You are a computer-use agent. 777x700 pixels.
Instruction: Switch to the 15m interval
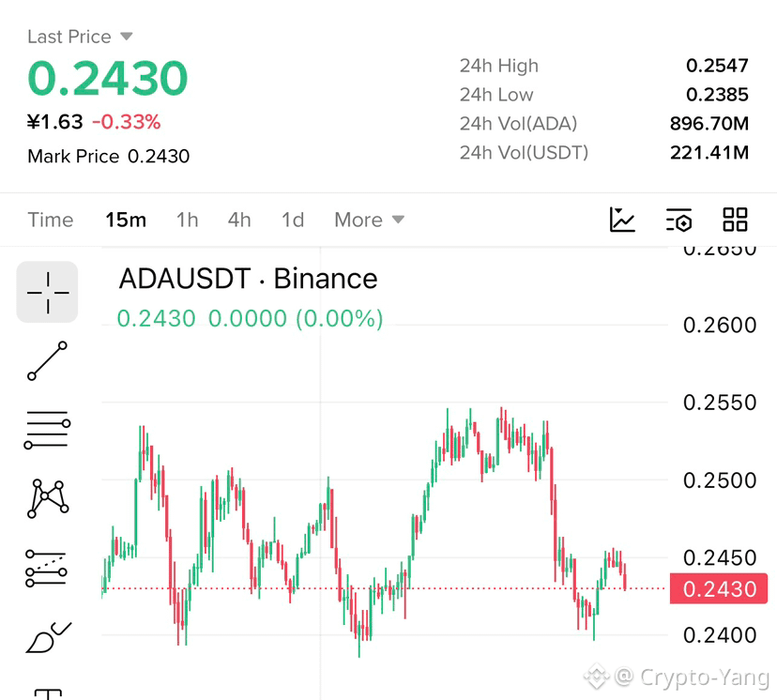[x=126, y=220]
